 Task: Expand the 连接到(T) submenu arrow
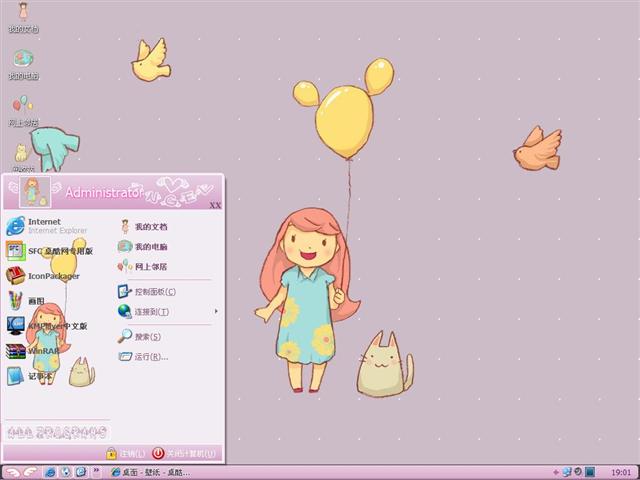tap(216, 312)
